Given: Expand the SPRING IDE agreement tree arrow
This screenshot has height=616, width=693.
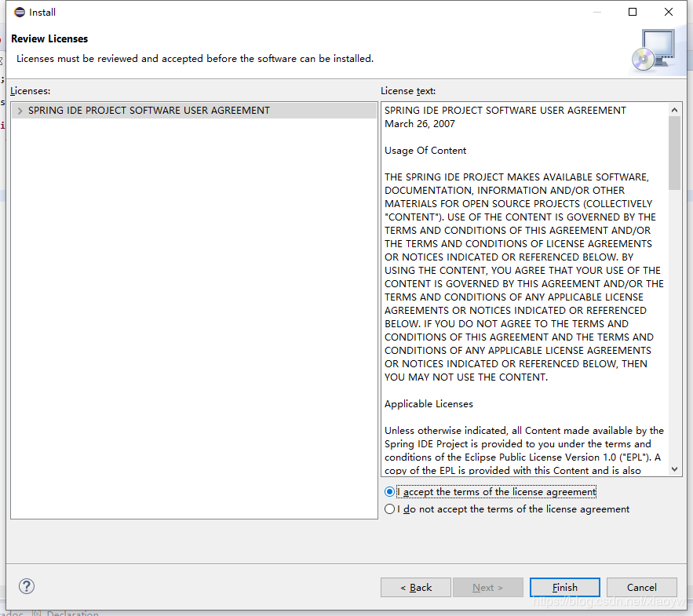Looking at the screenshot, I should (x=20, y=111).
